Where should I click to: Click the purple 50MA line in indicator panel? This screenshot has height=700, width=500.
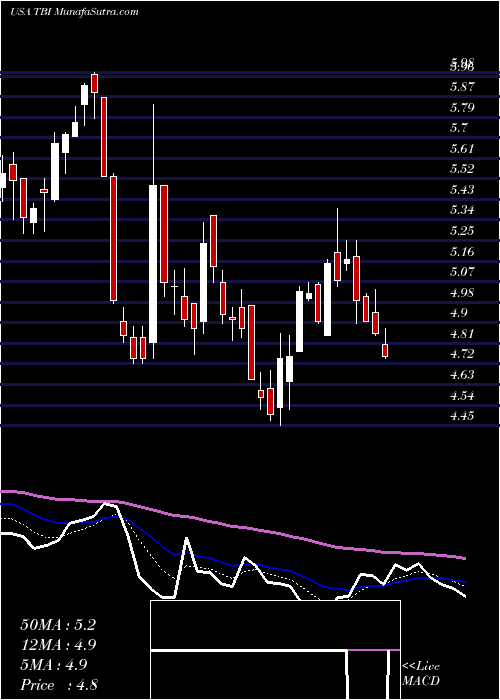232,527
